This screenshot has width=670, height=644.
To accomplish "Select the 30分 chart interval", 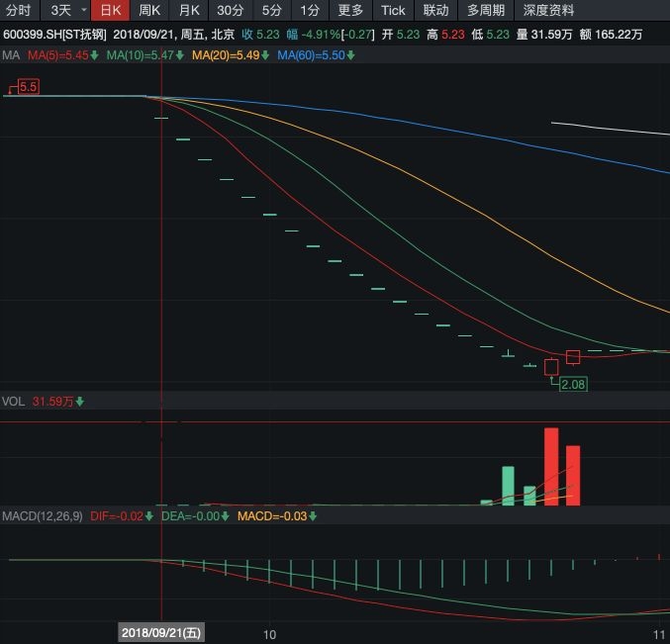I will click(x=230, y=11).
